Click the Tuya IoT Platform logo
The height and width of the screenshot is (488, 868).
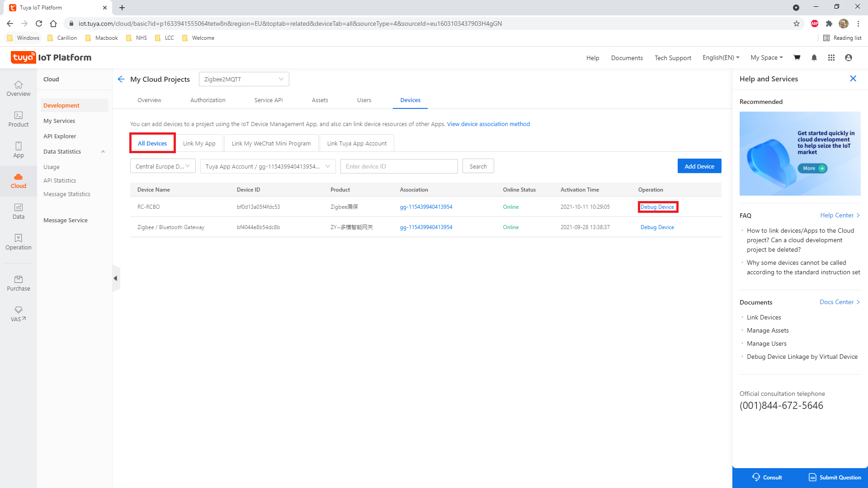coord(51,57)
